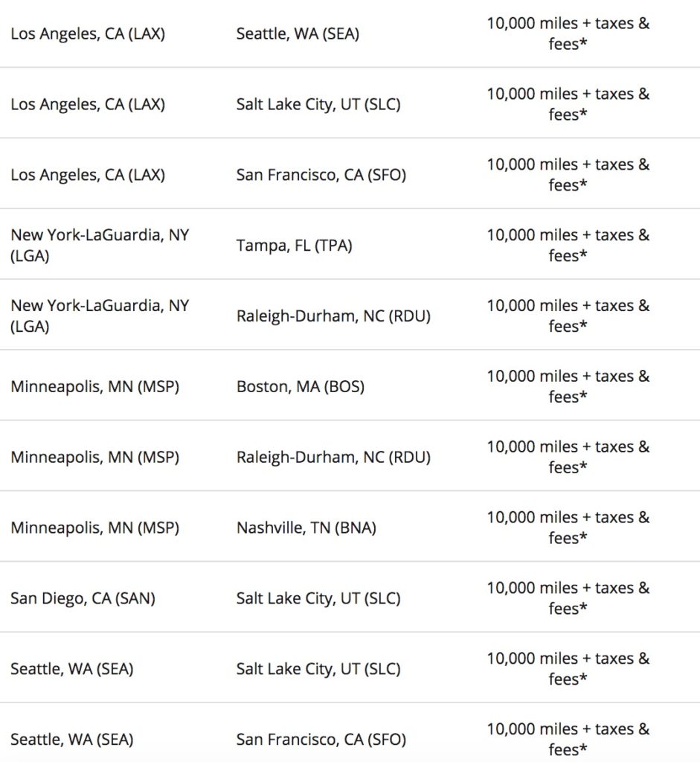Click San Francisco in the Los Angeles row
This screenshot has width=700, height=762.
(x=321, y=176)
